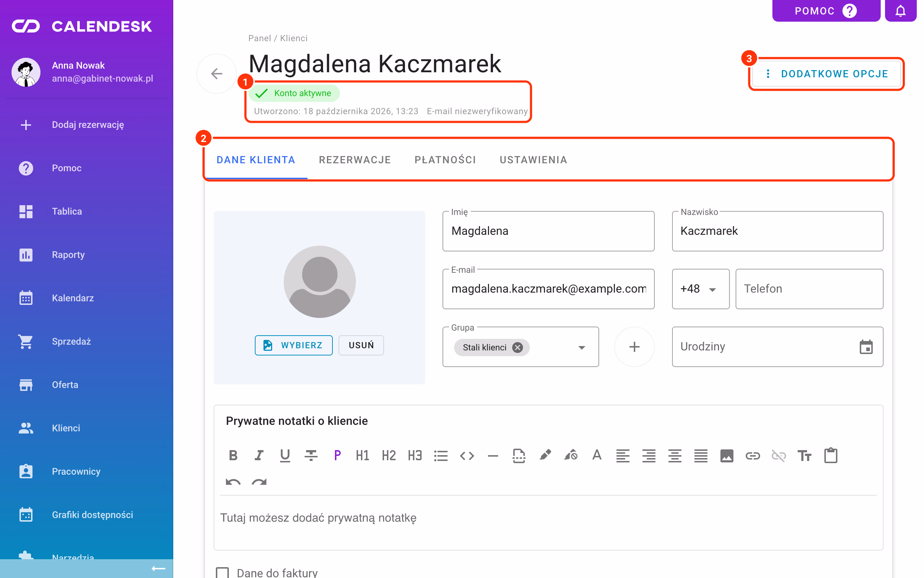Open Raporty in the sidebar
924x578 pixels.
click(87, 255)
